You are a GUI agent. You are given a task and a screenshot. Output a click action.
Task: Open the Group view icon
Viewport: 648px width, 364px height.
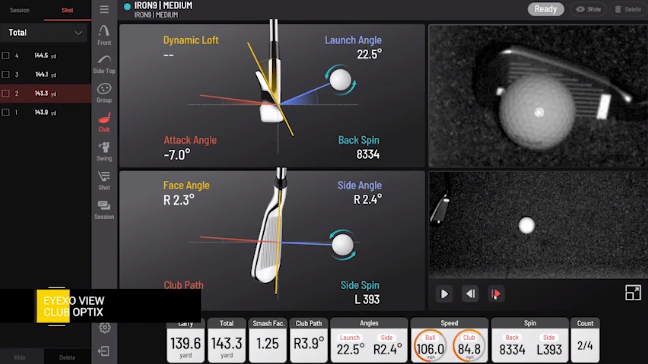[x=104, y=93]
